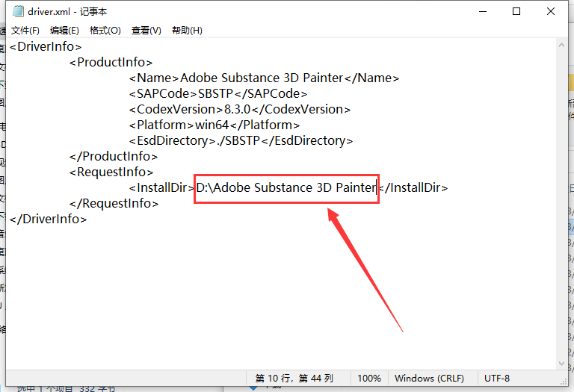Click the scrollbar up arrow

[561, 46]
